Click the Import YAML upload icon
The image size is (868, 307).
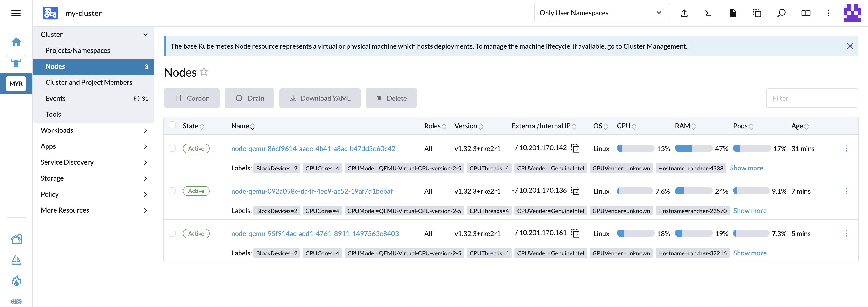[684, 13]
